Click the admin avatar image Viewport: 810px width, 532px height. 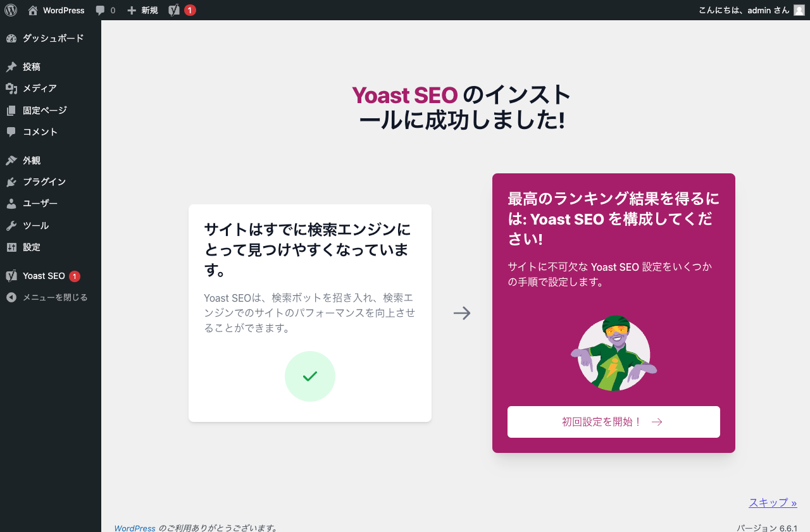tap(799, 10)
